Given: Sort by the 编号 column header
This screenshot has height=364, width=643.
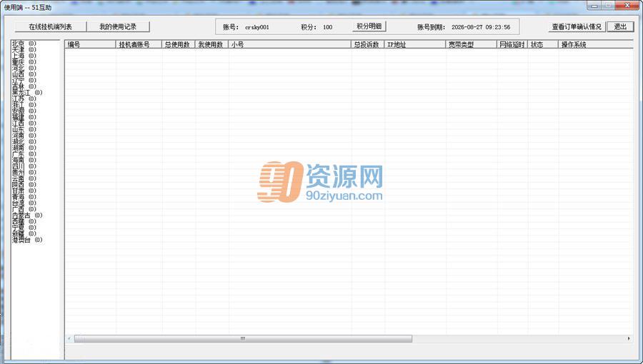Looking at the screenshot, I should coord(90,44).
